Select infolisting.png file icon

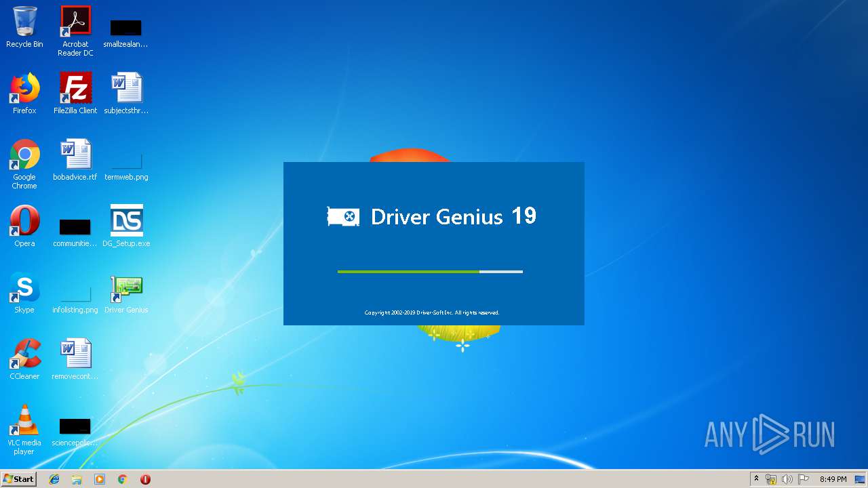[x=75, y=300]
